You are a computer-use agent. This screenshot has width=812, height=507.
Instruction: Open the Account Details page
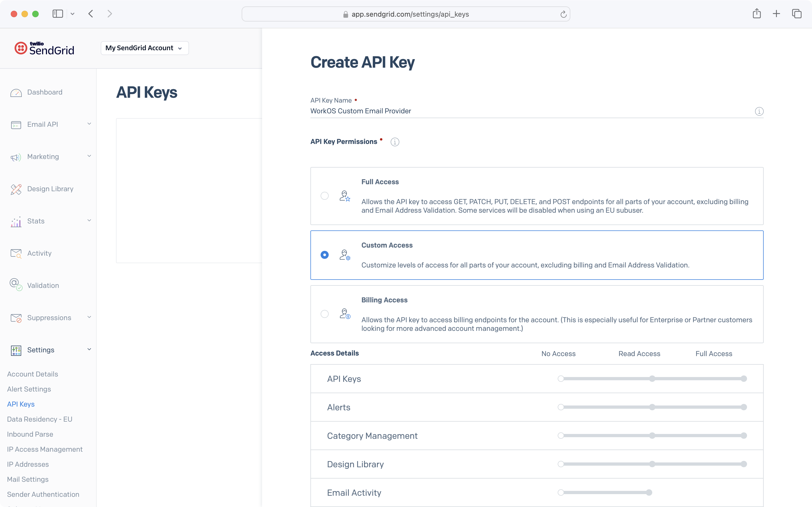(x=32, y=374)
